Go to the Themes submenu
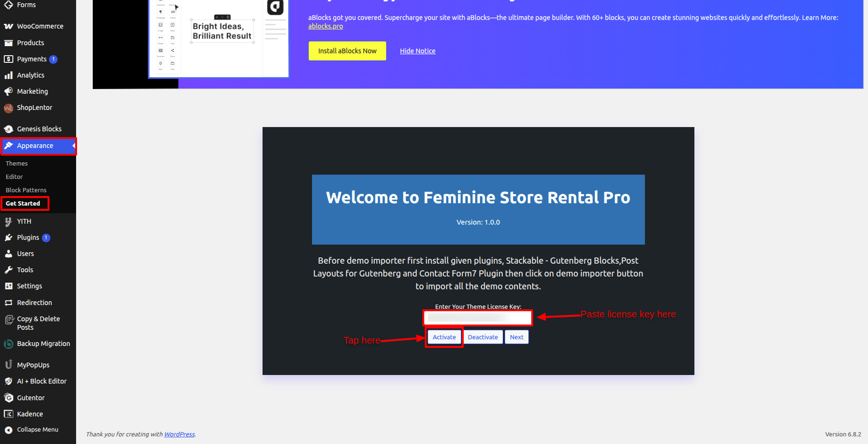 coord(17,164)
